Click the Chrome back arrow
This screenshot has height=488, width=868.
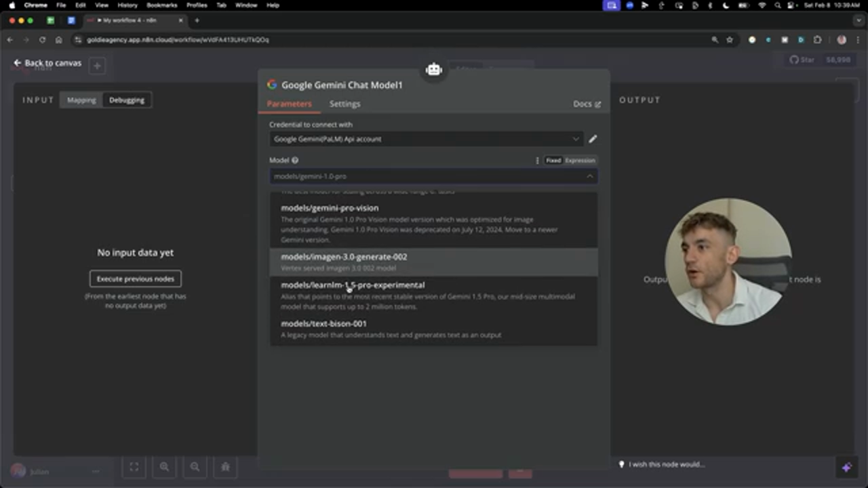pos(10,40)
